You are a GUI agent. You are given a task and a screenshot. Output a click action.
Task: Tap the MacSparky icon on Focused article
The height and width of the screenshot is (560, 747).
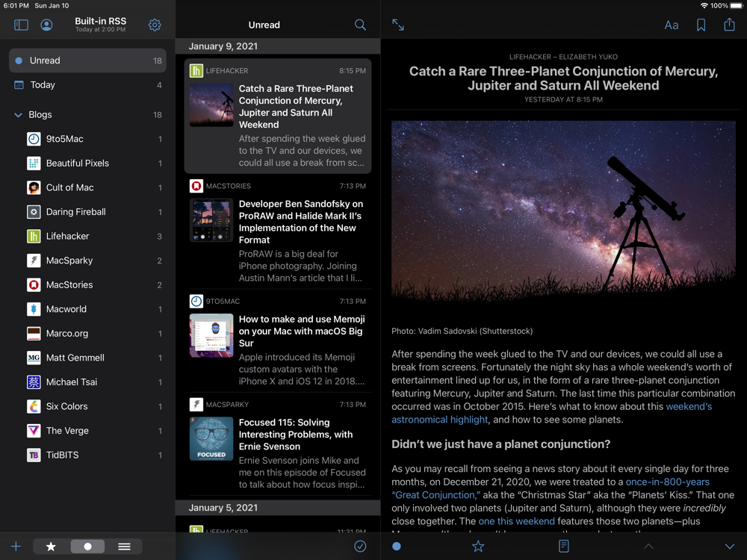tap(196, 404)
